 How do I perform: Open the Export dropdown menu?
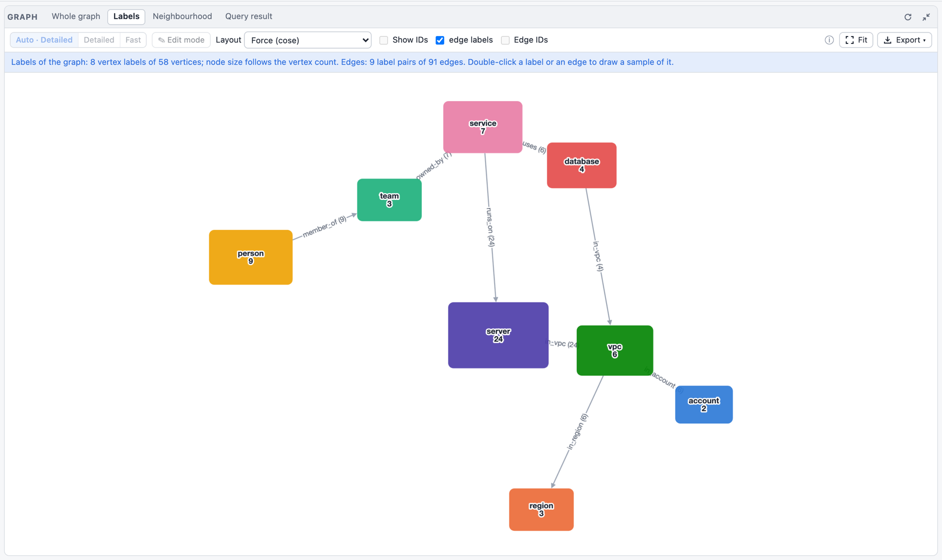[904, 40]
